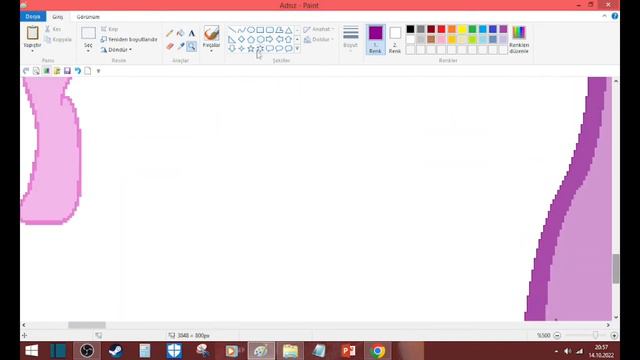Click the vertical scrollbar thumb
Image resolution: width=640 pixels, height=360 pixels.
(616, 268)
